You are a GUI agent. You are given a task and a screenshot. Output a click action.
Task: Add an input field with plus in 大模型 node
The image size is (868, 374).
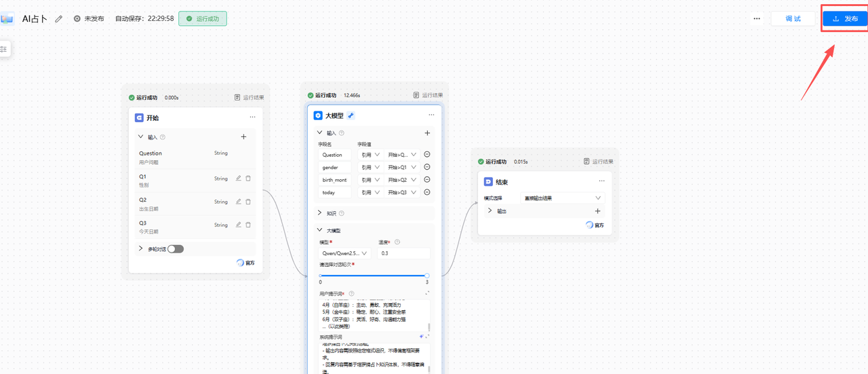coord(427,133)
